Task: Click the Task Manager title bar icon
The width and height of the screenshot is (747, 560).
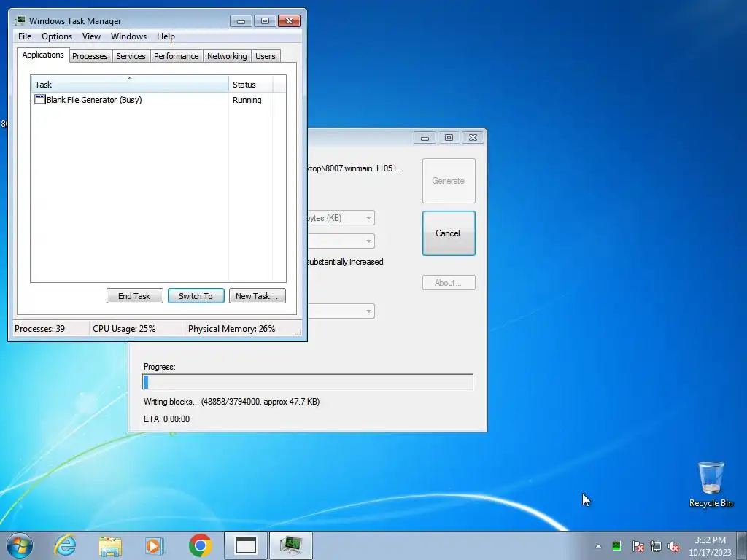Action: click(x=20, y=20)
